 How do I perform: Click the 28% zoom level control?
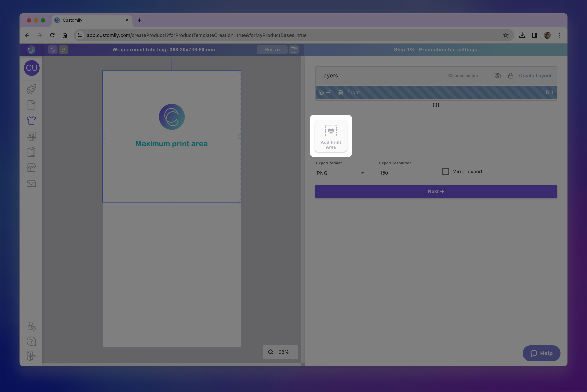pos(280,352)
